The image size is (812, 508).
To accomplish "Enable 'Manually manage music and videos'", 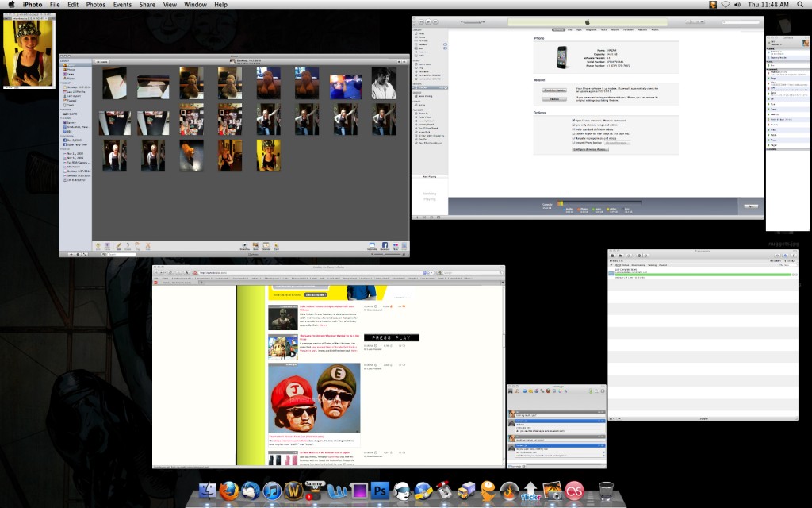I will pos(574,138).
